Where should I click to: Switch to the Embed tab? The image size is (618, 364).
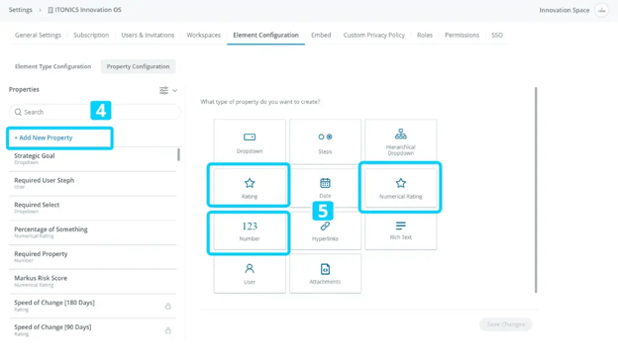tap(321, 35)
